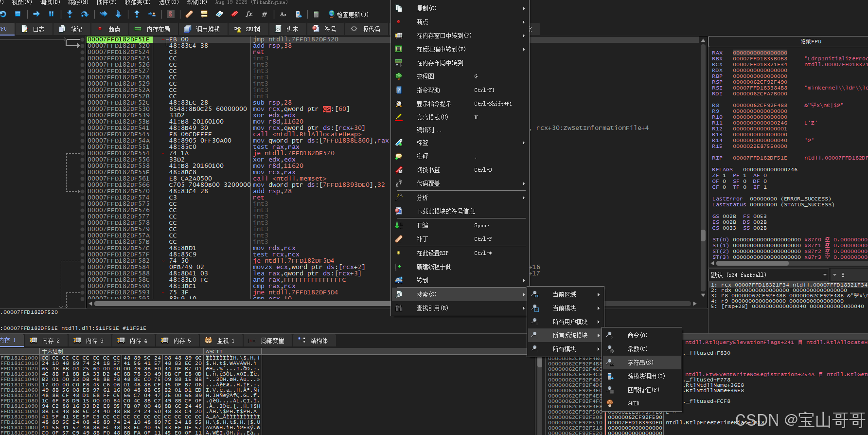Click the step into toolbar icon
The height and width of the screenshot is (435, 868).
pos(70,14)
